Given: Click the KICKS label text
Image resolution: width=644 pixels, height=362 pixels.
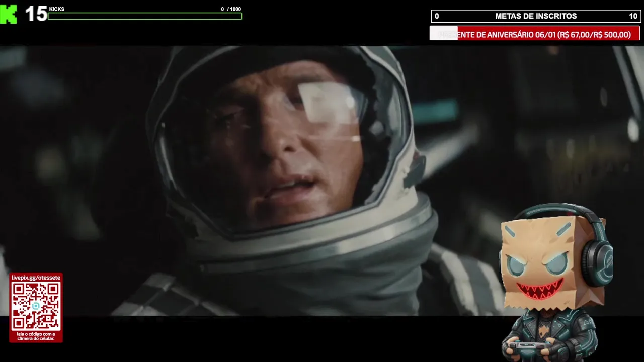Looking at the screenshot, I should [57, 9].
